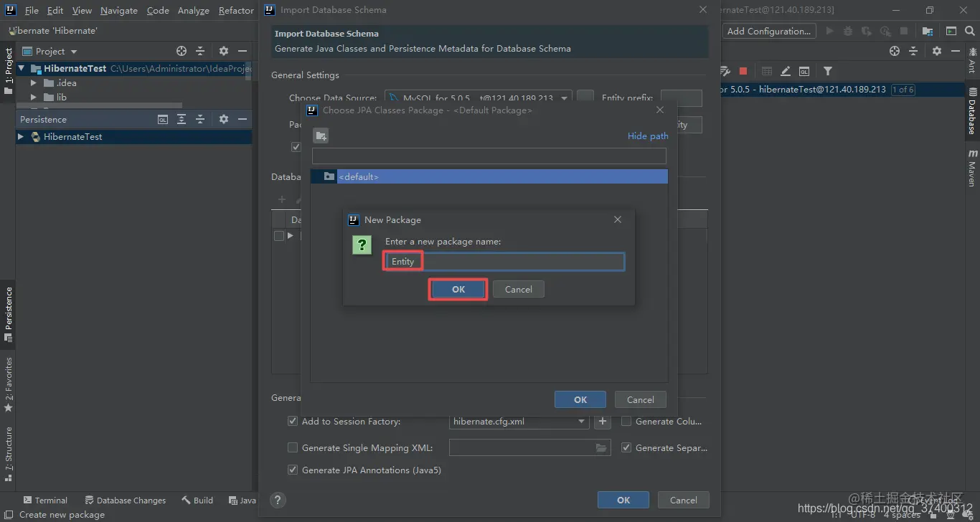Open the Maven side tab
Screen dimensions: 980x522
pos(972,168)
